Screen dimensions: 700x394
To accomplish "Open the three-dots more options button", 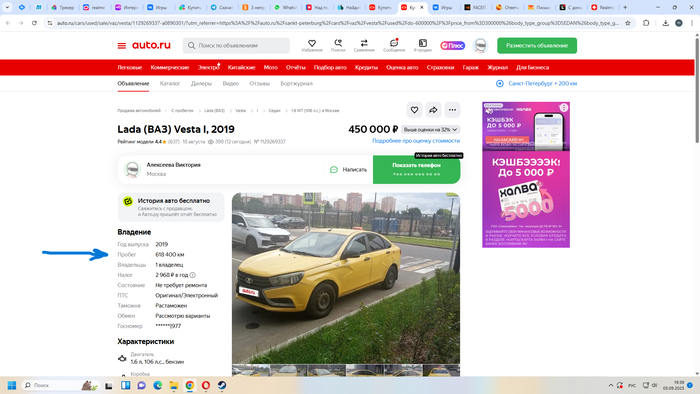I will (452, 110).
